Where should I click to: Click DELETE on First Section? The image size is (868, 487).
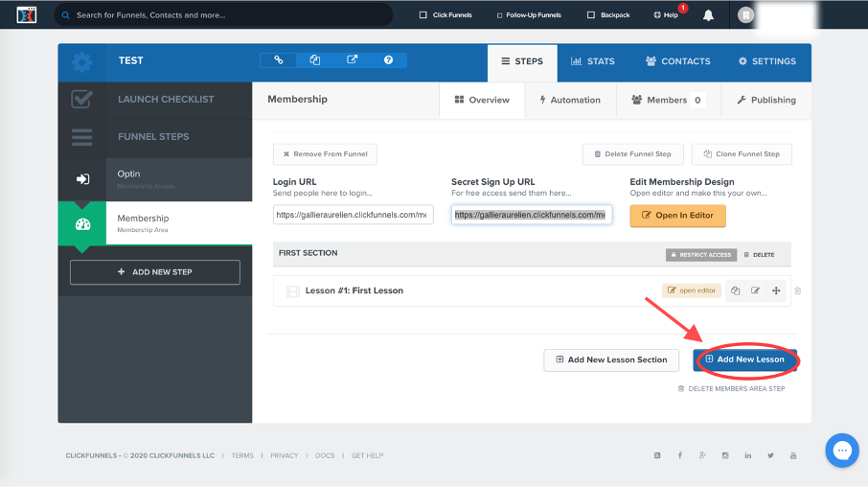(x=759, y=255)
